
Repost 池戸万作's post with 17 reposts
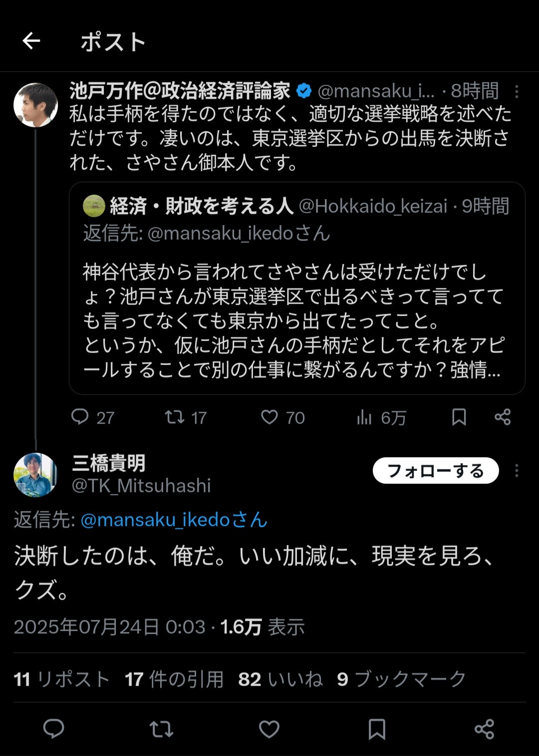(x=175, y=417)
